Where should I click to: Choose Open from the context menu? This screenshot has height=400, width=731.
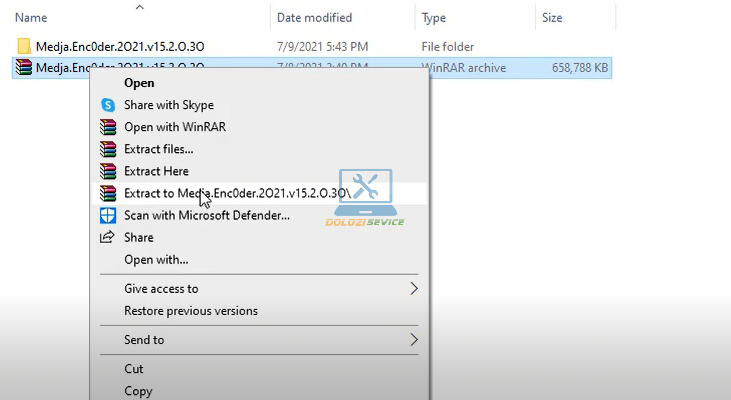139,83
